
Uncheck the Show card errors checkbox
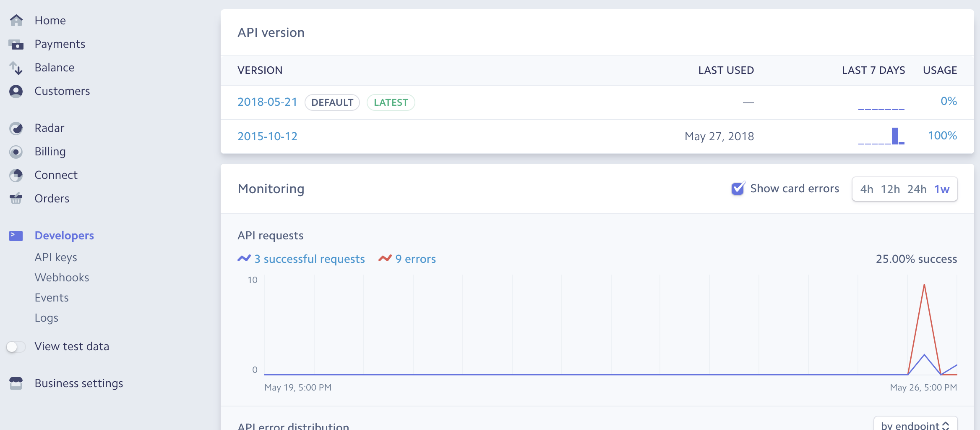point(738,189)
